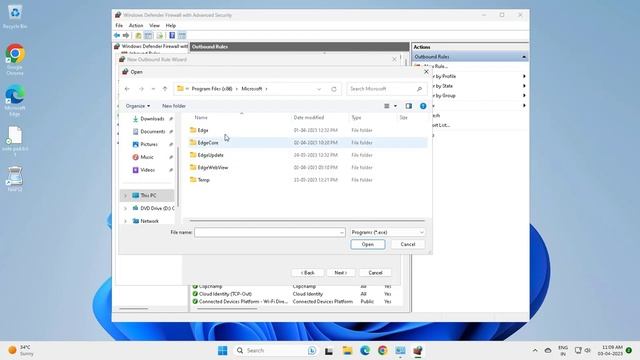Go back in Open dialog
This screenshot has height=360, width=640.
point(127,89)
